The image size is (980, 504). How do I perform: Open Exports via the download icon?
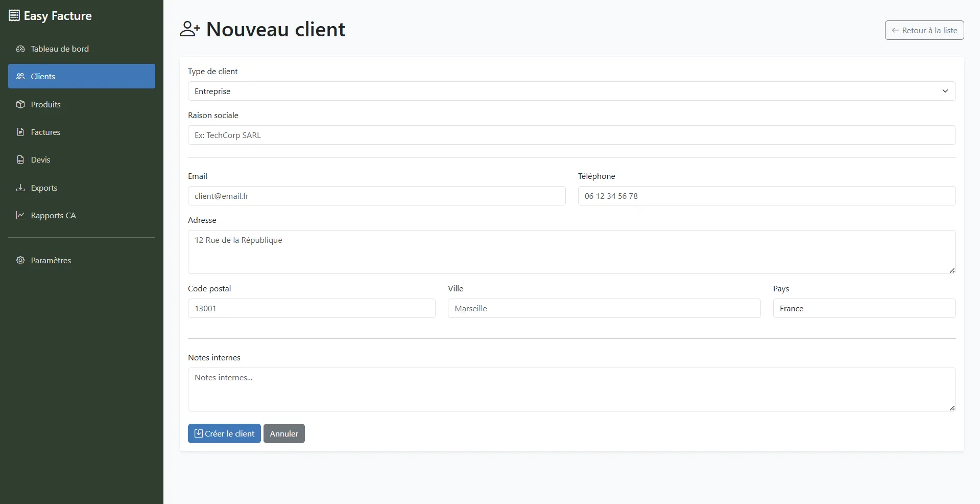point(20,188)
